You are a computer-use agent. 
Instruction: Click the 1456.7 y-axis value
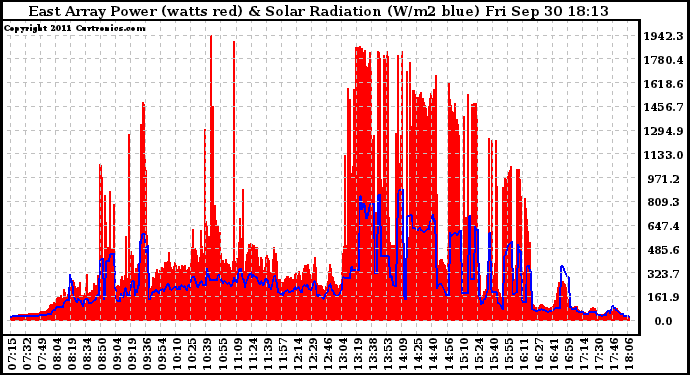click(x=664, y=107)
